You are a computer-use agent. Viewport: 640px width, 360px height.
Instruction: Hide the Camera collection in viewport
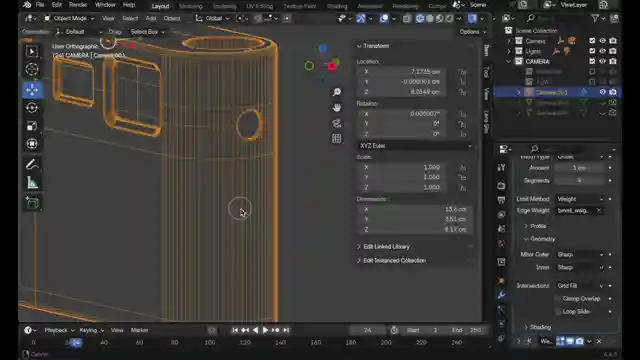point(602,41)
